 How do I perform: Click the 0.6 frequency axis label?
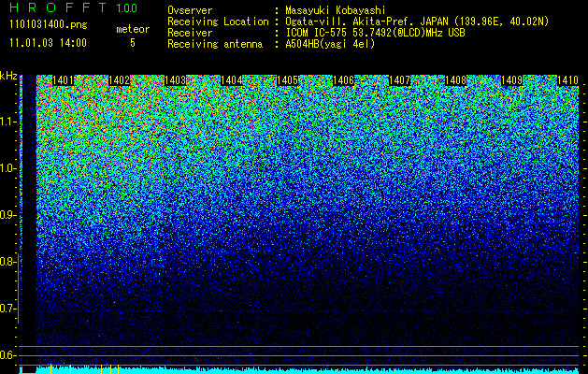[7, 355]
